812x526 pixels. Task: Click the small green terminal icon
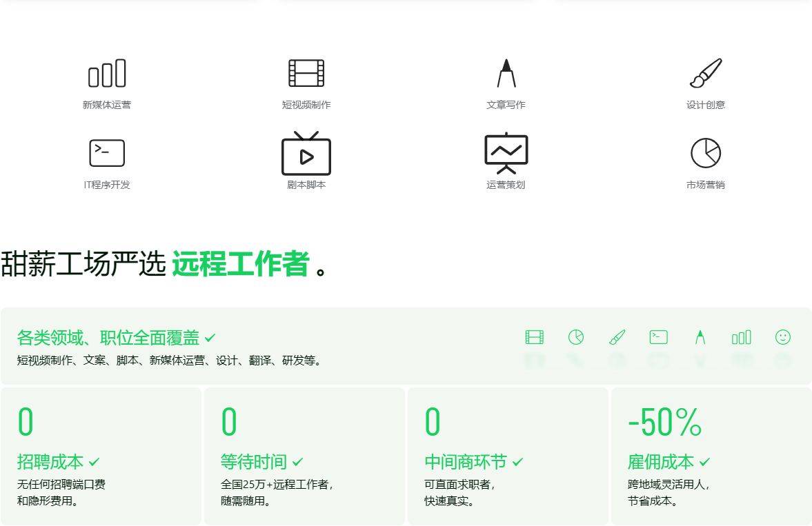coord(659,337)
